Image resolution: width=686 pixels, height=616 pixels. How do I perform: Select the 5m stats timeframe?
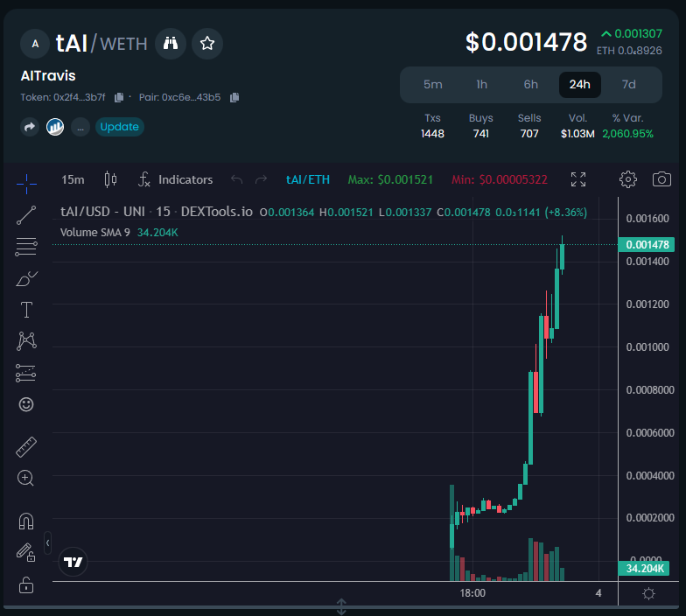click(432, 84)
